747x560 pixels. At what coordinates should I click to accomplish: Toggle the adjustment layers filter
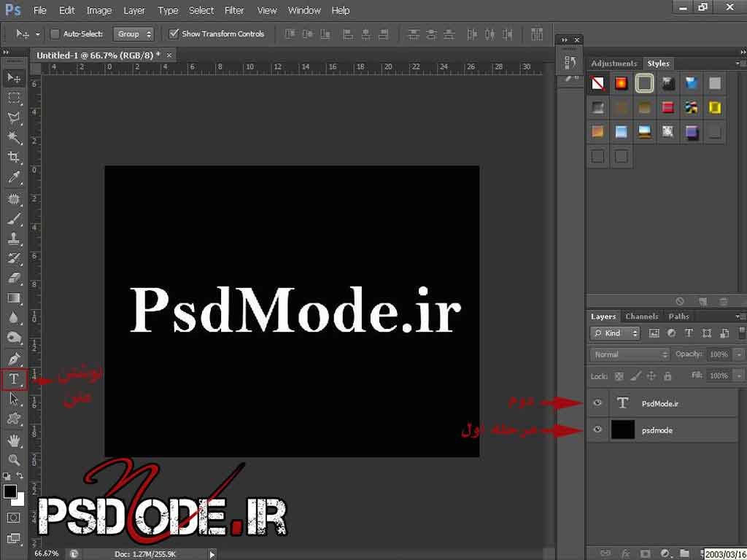tap(671, 333)
